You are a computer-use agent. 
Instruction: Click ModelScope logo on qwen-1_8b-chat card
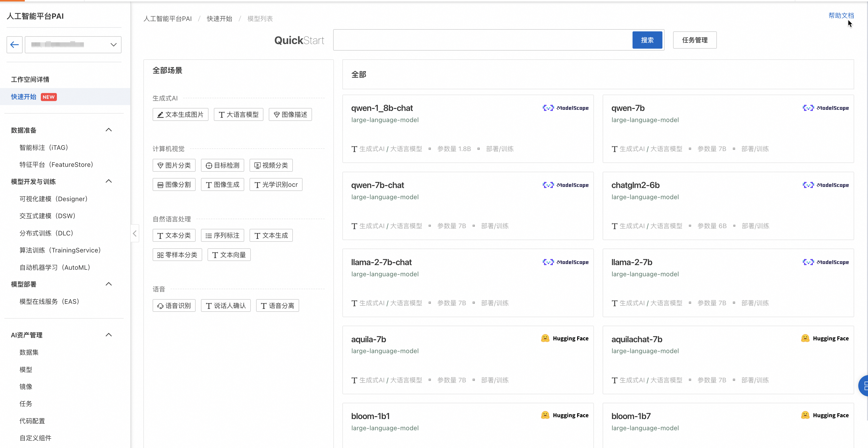tap(565, 108)
